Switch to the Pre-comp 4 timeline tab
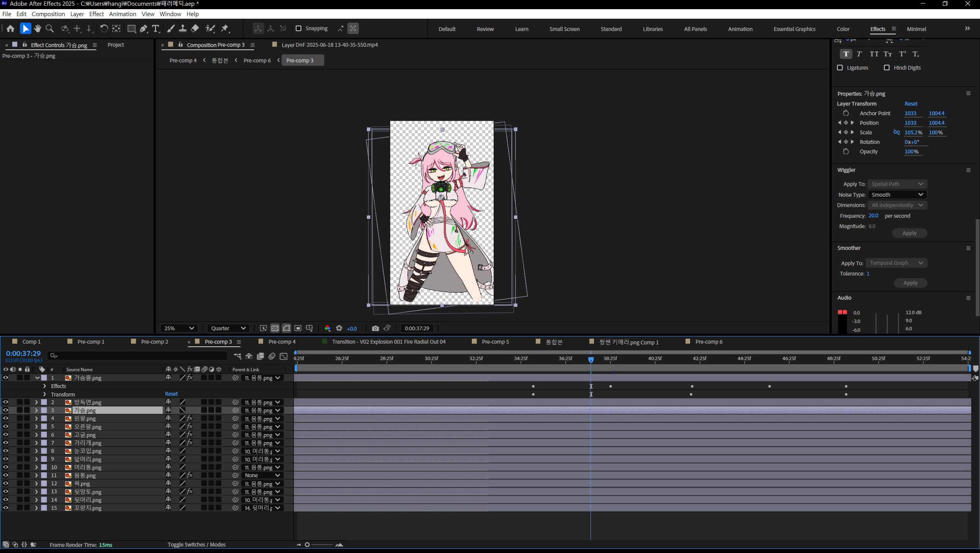 pos(281,342)
